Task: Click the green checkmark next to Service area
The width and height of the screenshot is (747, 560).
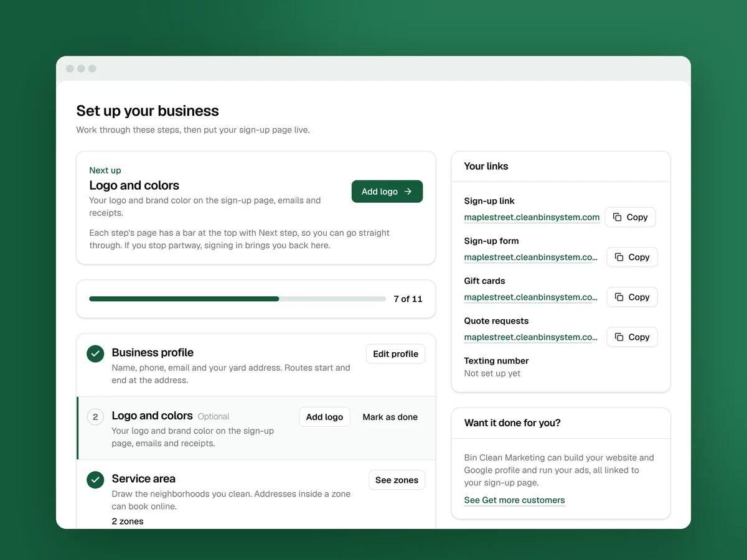Action: point(95,480)
